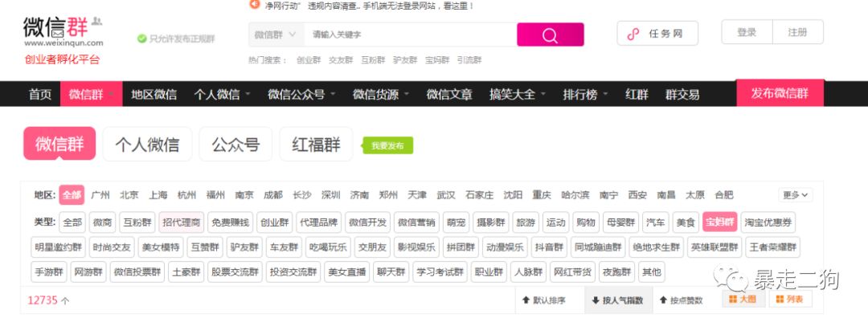Select type filter 全部
The width and height of the screenshot is (868, 318).
pos(72,222)
